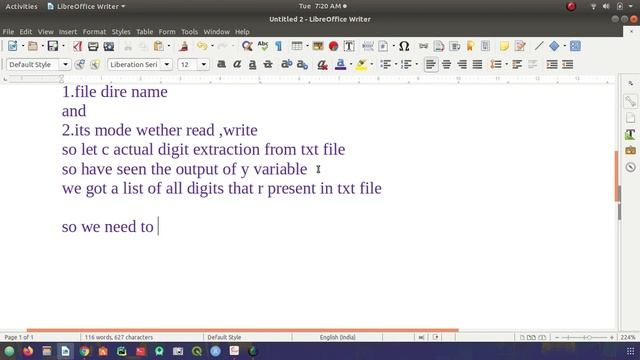Viewport: 640px width, 360px height.
Task: Insert a chart with pie icon
Action: tap(333, 46)
